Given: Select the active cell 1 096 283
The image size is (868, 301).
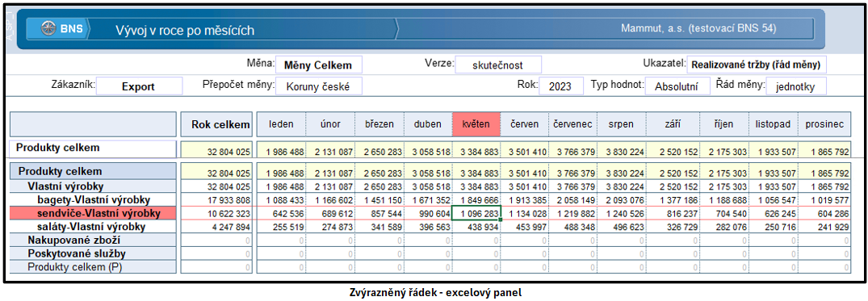Looking at the screenshot, I should [x=476, y=213].
